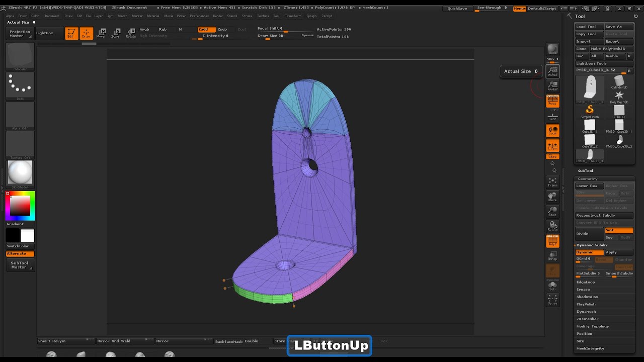The height and width of the screenshot is (362, 644).
Task: Expand the ZRemesher subsection
Action: click(588, 319)
